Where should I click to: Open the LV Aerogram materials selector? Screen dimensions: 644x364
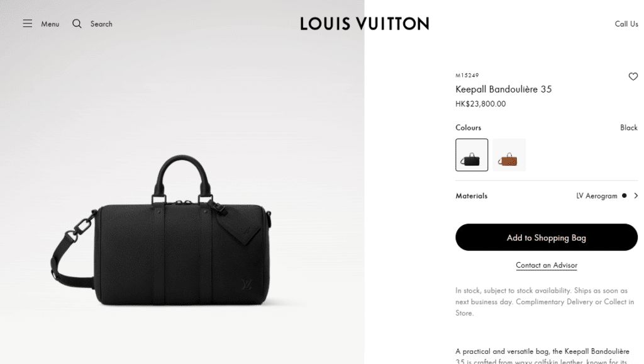pyautogui.click(x=597, y=196)
